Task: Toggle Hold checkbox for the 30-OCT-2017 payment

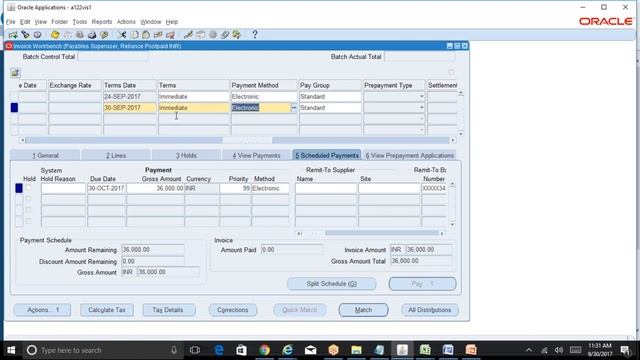Action: pos(28,188)
